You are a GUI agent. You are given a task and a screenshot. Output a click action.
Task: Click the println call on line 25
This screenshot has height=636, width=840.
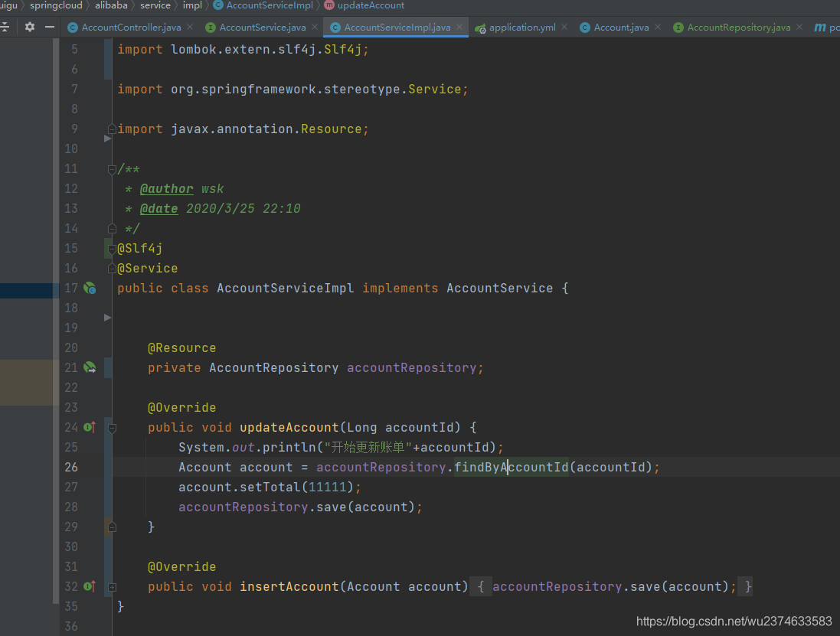[x=289, y=448]
